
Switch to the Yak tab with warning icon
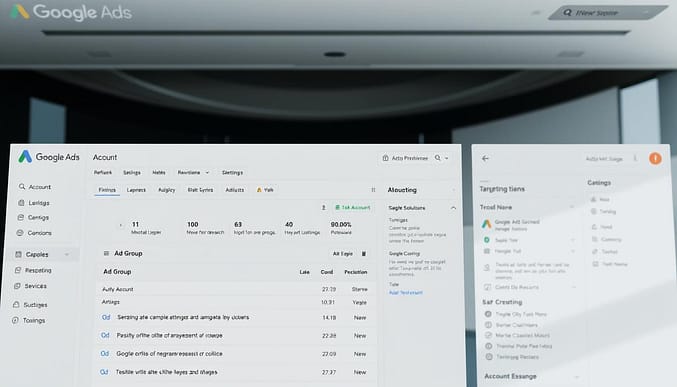265,190
